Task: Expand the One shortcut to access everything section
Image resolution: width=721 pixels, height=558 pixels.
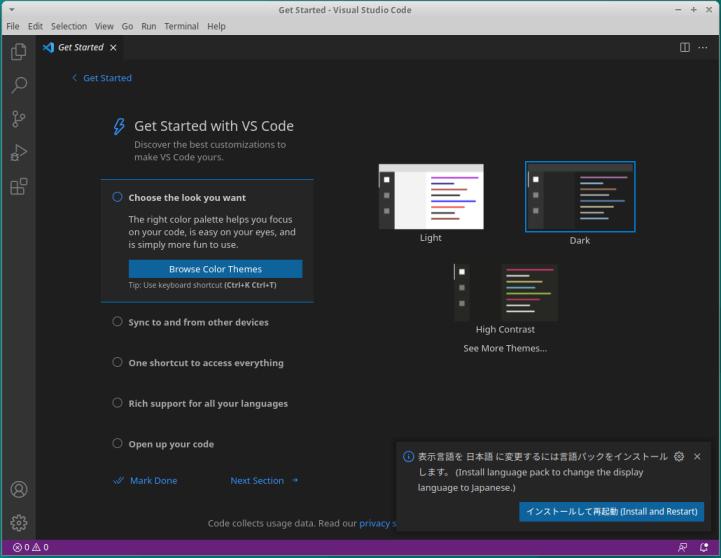Action: (x=206, y=363)
